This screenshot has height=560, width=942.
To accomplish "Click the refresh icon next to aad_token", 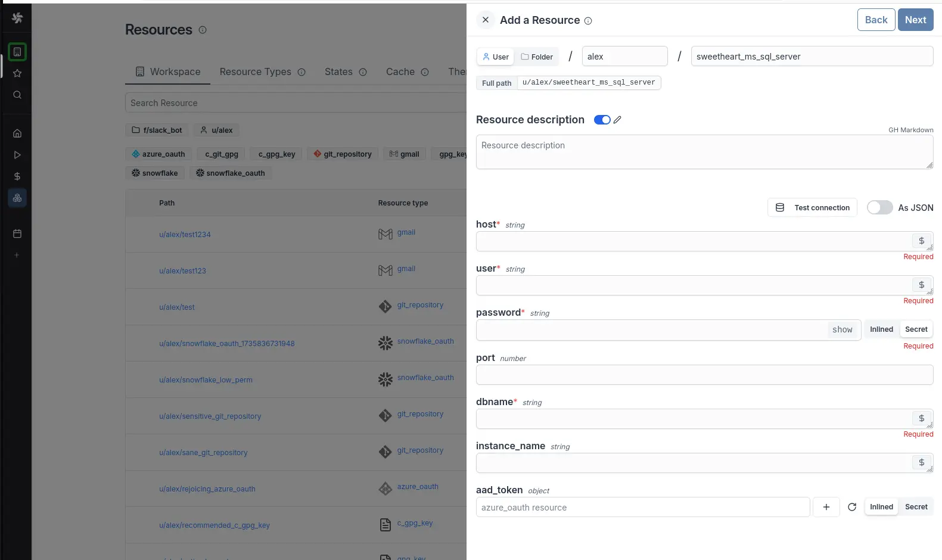I will pos(852,507).
